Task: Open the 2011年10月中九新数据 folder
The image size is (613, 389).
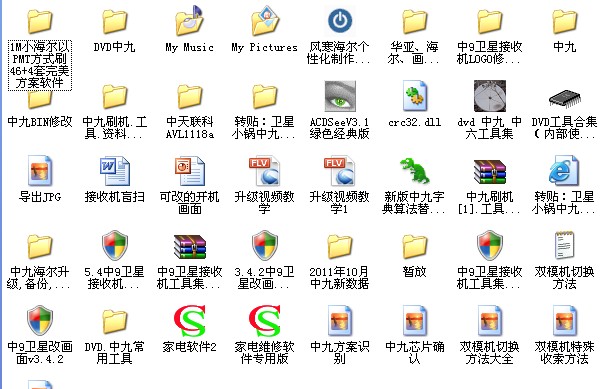Action: coord(340,247)
